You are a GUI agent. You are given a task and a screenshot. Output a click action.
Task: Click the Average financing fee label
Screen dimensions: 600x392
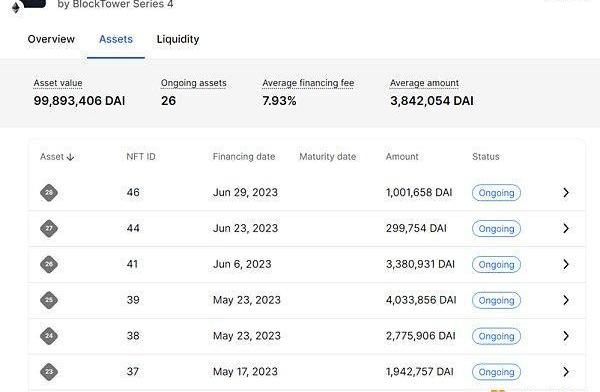[x=308, y=83]
